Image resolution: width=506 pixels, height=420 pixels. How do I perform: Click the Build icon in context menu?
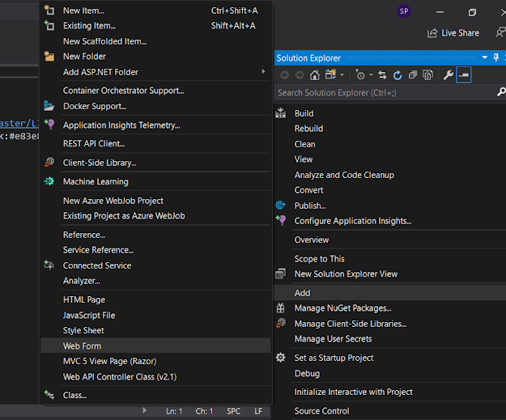280,113
